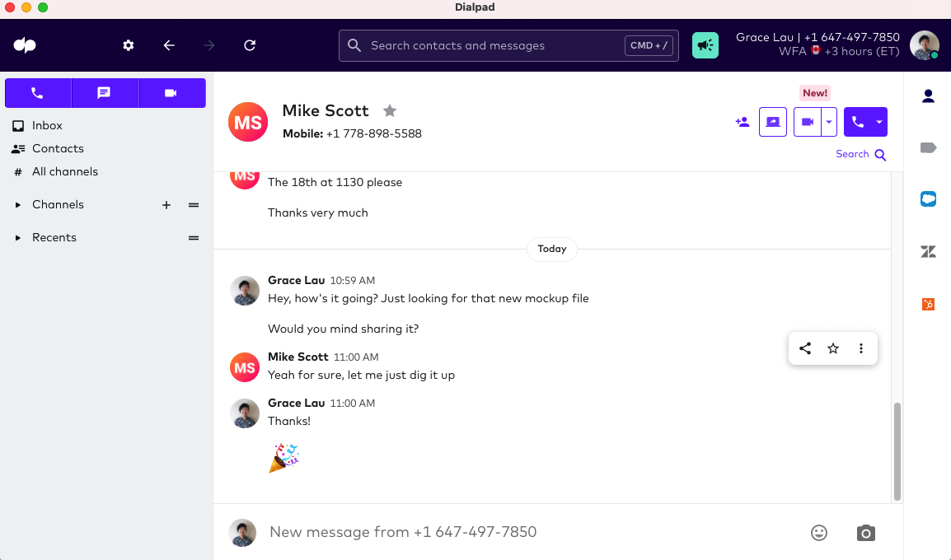The height and width of the screenshot is (560, 951).
Task: Open the Zendesk integration icon
Action: [928, 251]
